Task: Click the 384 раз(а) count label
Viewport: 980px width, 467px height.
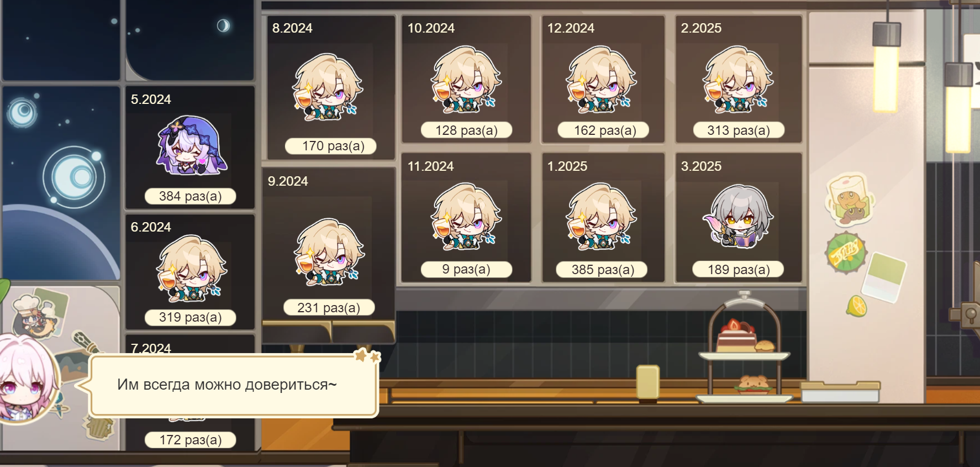Action: click(190, 196)
